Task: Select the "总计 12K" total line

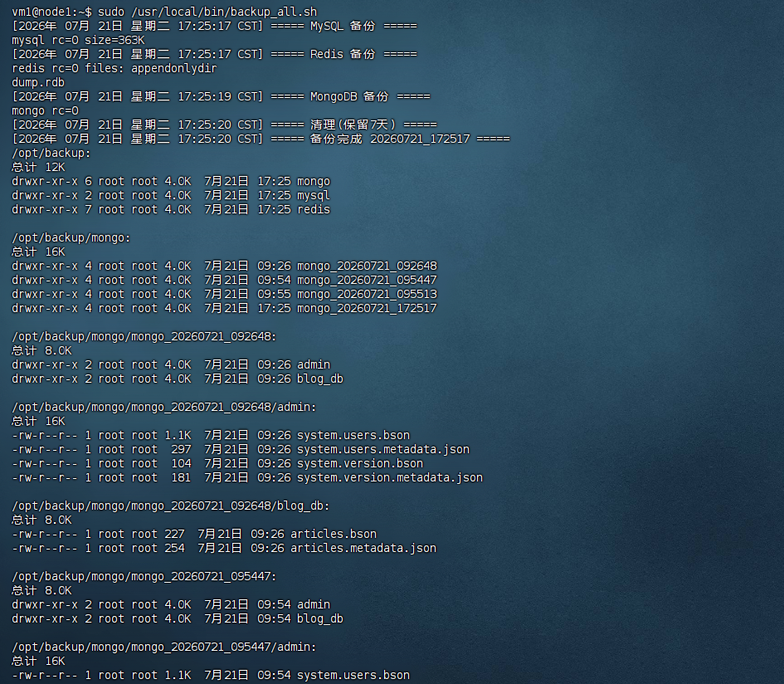Action: click(38, 167)
